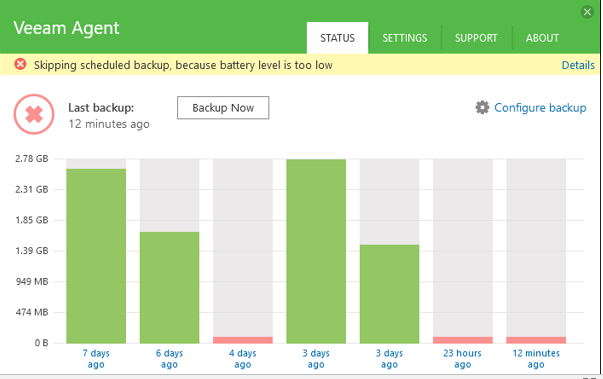The image size is (603, 379).
Task: Click the red error icon in warning banner
Action: click(x=20, y=64)
